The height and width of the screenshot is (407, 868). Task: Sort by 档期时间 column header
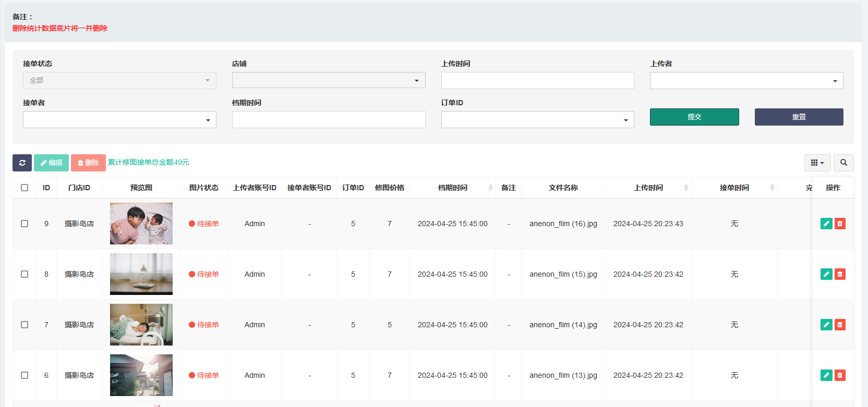[x=453, y=188]
